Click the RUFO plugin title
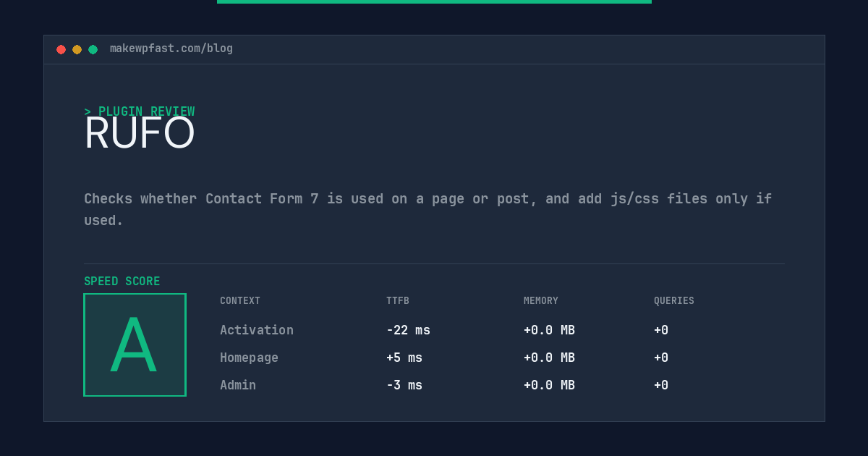This screenshot has height=456, width=868. [140, 133]
